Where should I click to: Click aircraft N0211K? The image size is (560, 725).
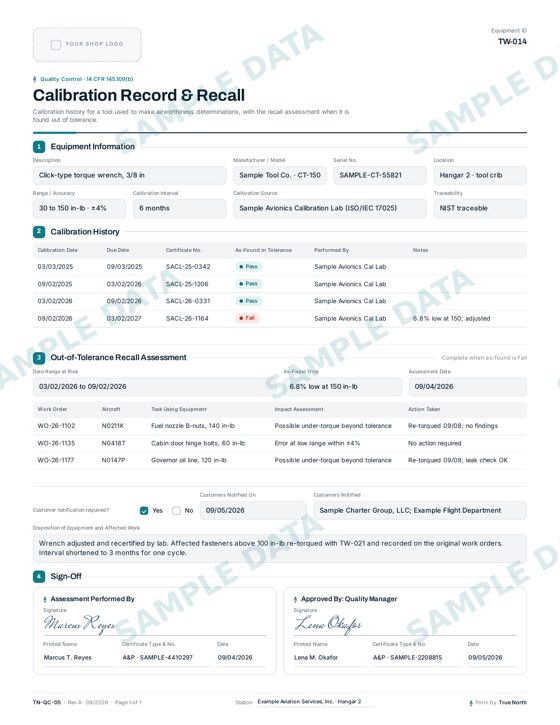113,426
